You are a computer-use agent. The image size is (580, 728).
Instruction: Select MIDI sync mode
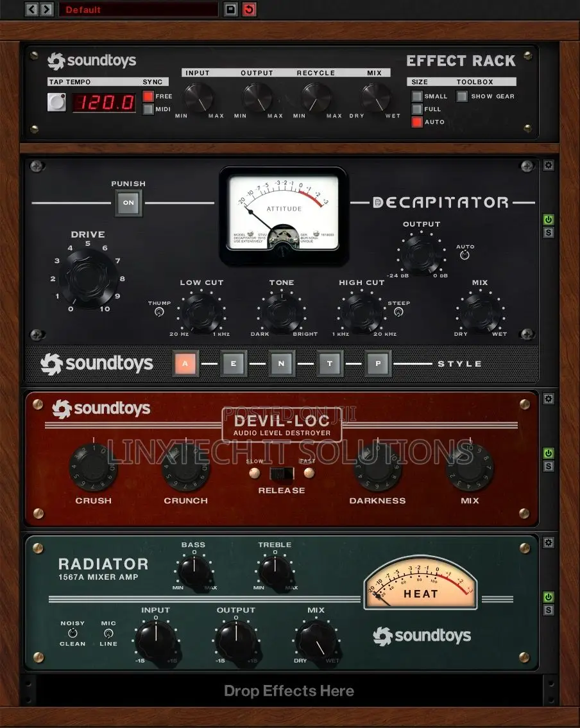pyautogui.click(x=148, y=109)
